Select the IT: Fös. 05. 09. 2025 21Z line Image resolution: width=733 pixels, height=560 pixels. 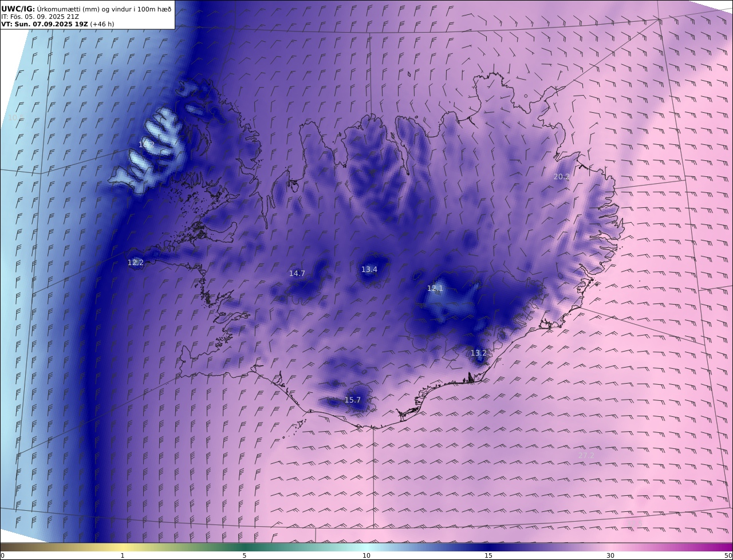(40, 17)
